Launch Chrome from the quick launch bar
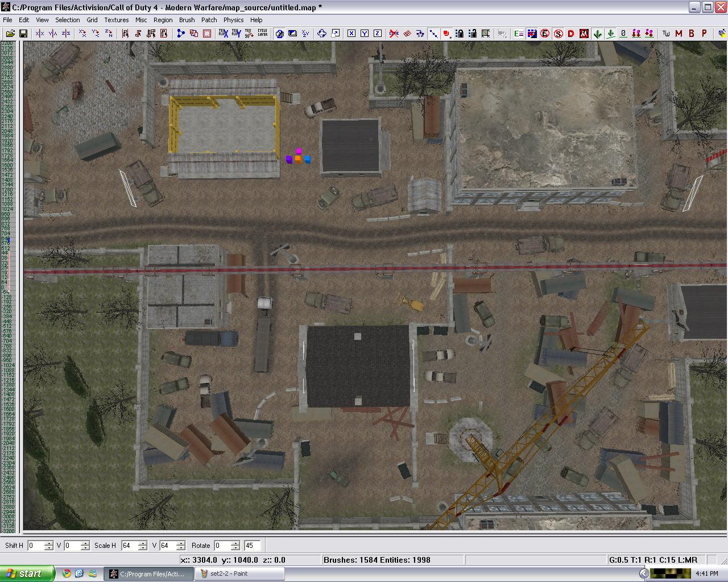728x582 pixels. pyautogui.click(x=67, y=573)
